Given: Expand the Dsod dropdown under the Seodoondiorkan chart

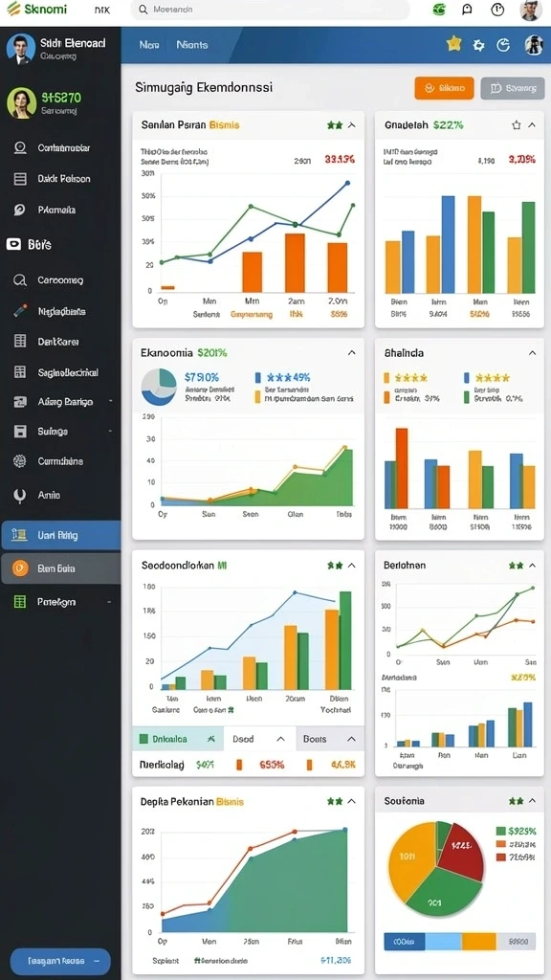Looking at the screenshot, I should pos(259,739).
